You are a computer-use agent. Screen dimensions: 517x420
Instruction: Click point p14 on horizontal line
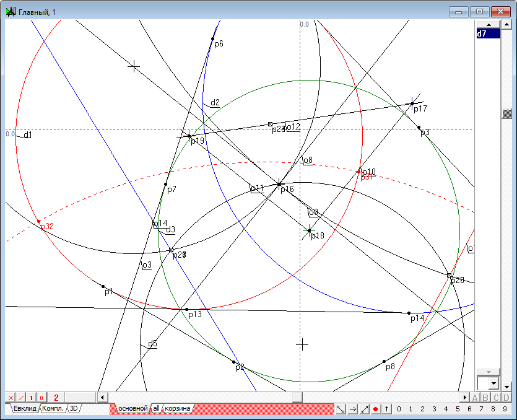(409, 313)
